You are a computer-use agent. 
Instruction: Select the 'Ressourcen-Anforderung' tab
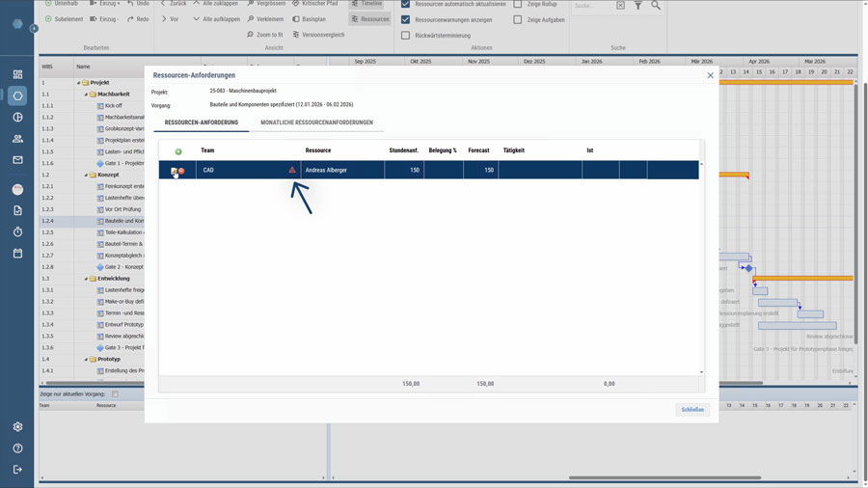point(201,123)
